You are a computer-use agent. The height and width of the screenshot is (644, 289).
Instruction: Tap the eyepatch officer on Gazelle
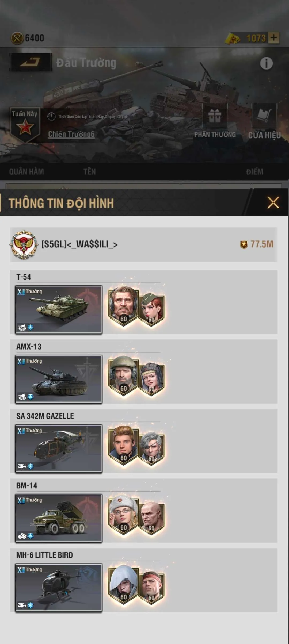[x=151, y=448]
